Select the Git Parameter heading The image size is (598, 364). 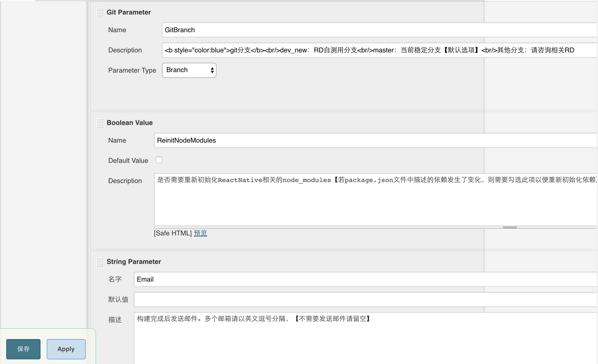[x=129, y=12]
